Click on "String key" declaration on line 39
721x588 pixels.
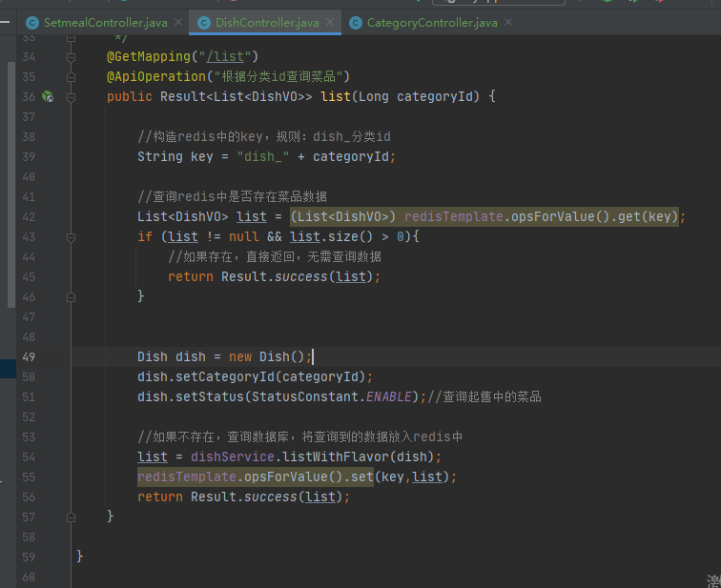(175, 156)
